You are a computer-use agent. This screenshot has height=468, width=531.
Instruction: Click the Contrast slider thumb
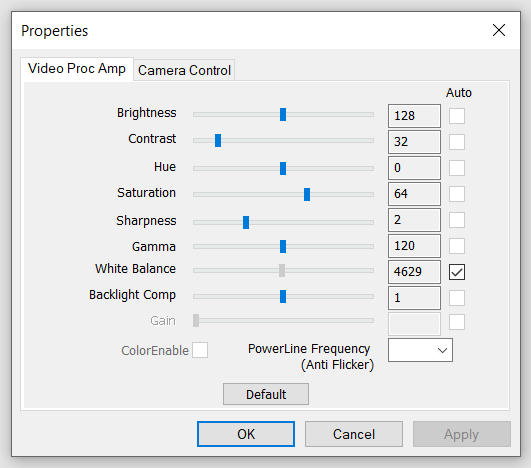(218, 141)
